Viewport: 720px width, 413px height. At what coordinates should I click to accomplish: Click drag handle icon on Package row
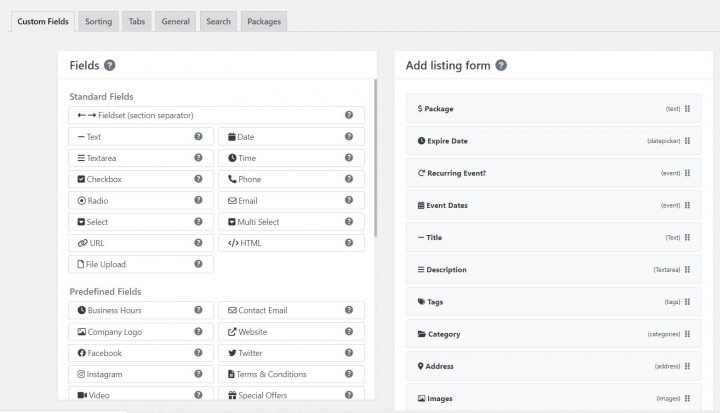pyautogui.click(x=687, y=108)
